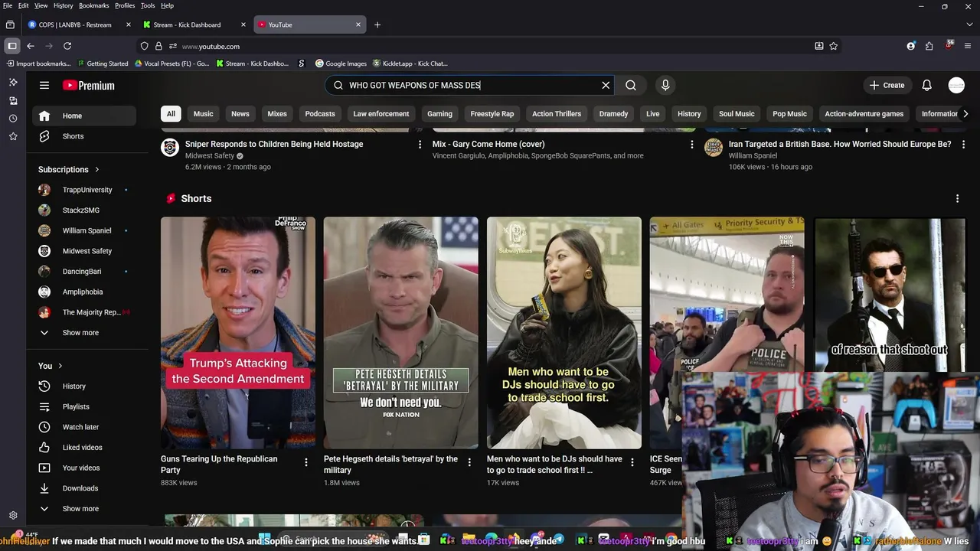Image resolution: width=980 pixels, height=551 pixels.
Task: Play the DJs trade school short
Action: tap(564, 333)
